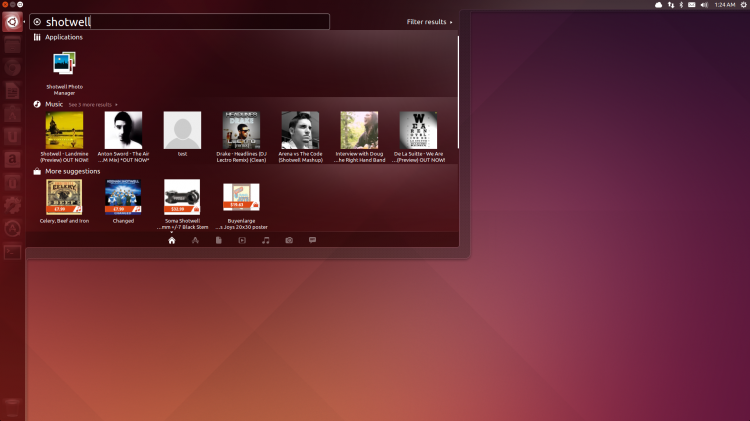Switch to Video lens

(242, 240)
